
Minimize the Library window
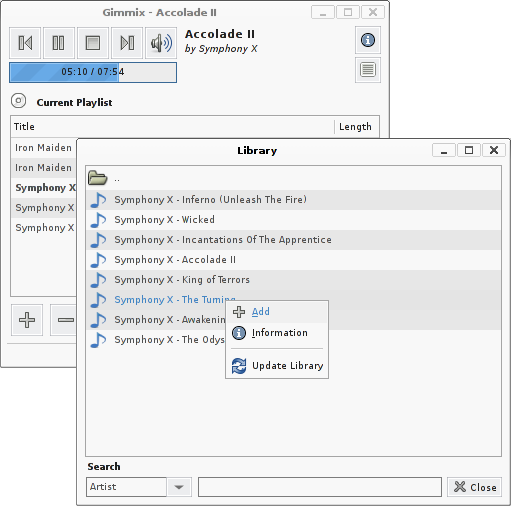point(444,150)
